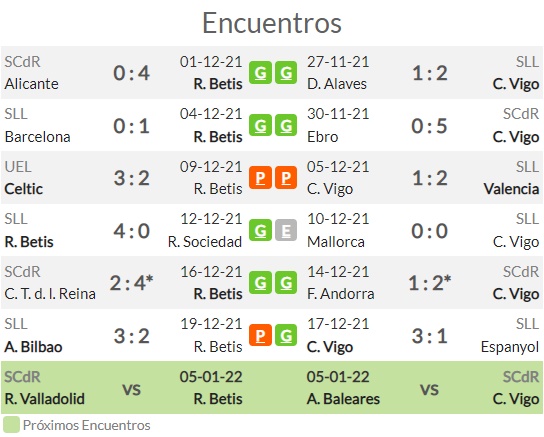Click the Próximos Encuentros green legend swatch
This screenshot has width=544, height=437.
pos(11,425)
